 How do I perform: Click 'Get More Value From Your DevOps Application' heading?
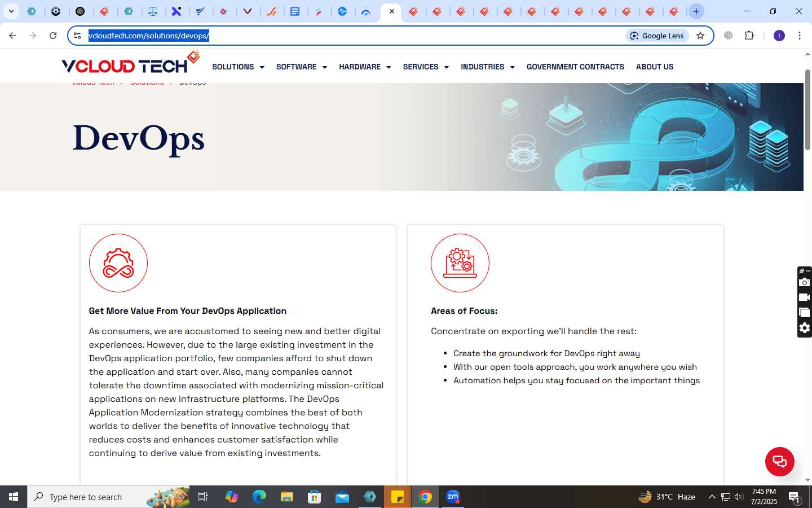click(x=188, y=311)
